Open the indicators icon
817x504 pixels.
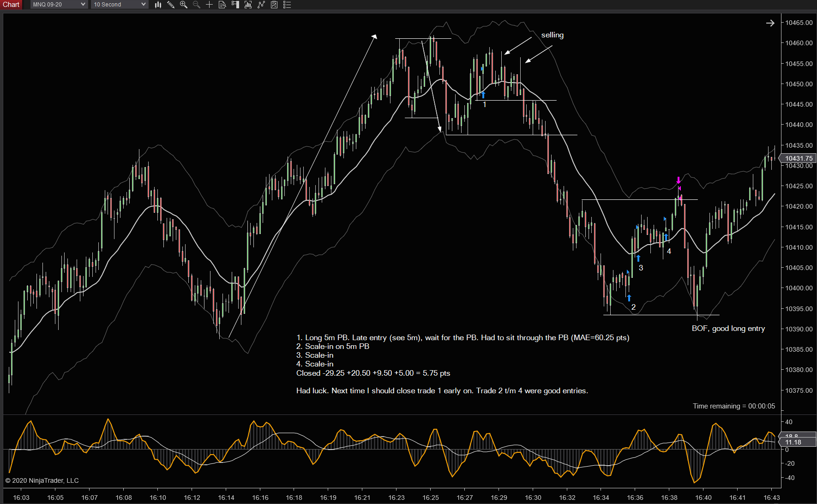[248, 5]
